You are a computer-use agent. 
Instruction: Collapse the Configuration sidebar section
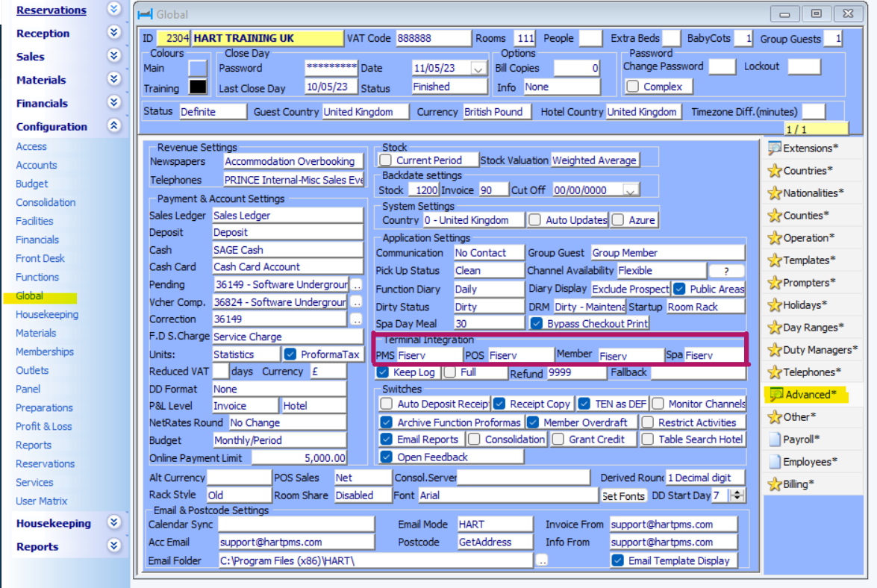tap(114, 125)
